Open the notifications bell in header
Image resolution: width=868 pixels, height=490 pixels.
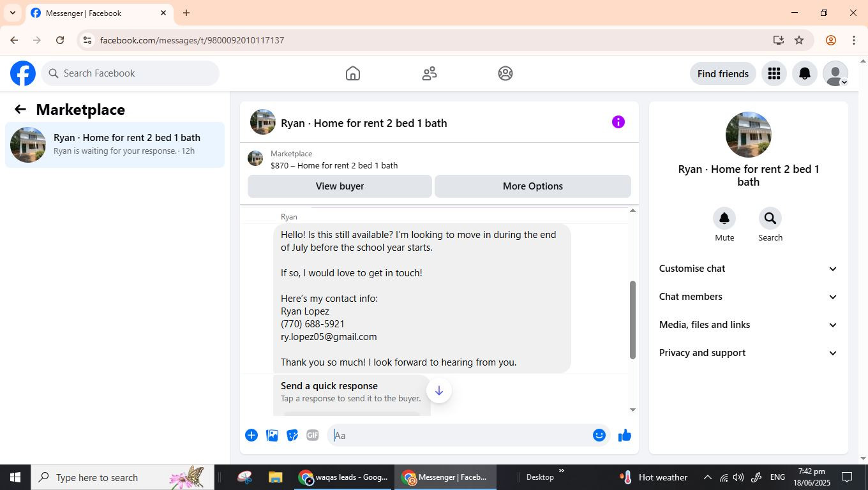coord(805,73)
